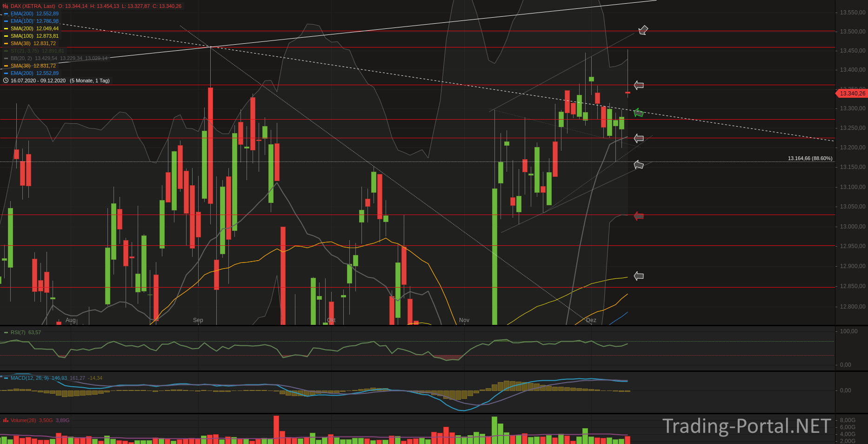Click the volume bars icon beside Volume(28)
Image resolution: width=868 pixels, height=444 pixels.
coord(6,420)
